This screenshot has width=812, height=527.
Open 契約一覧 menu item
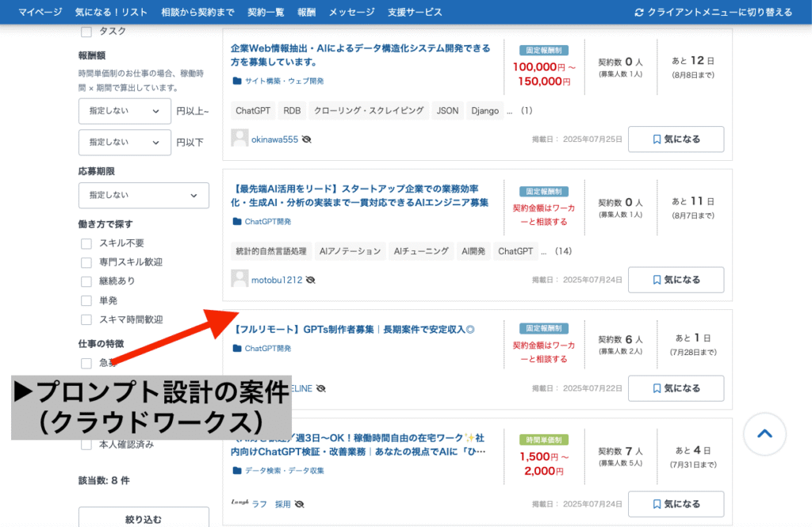pyautogui.click(x=266, y=12)
